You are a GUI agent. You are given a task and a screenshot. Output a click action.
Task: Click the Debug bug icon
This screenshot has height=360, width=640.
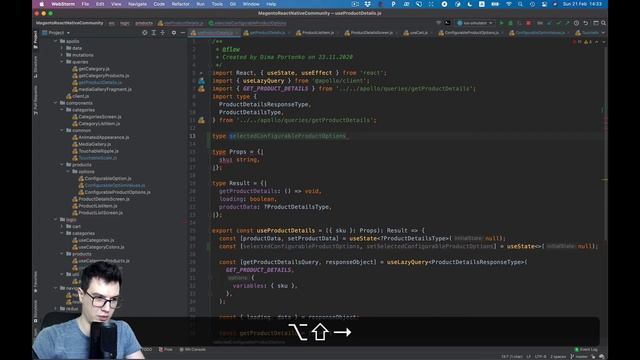click(510, 23)
